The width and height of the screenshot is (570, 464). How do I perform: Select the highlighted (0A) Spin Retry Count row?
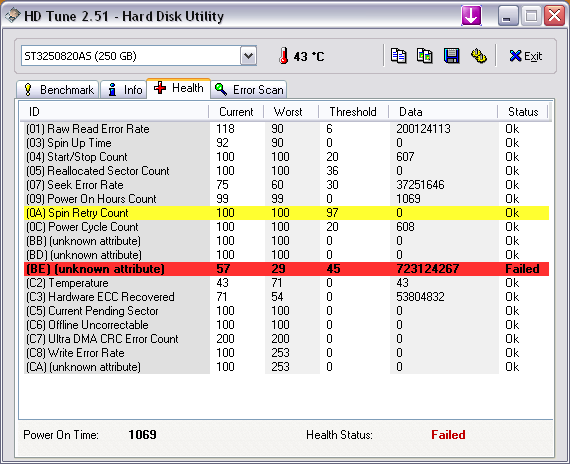coord(286,213)
